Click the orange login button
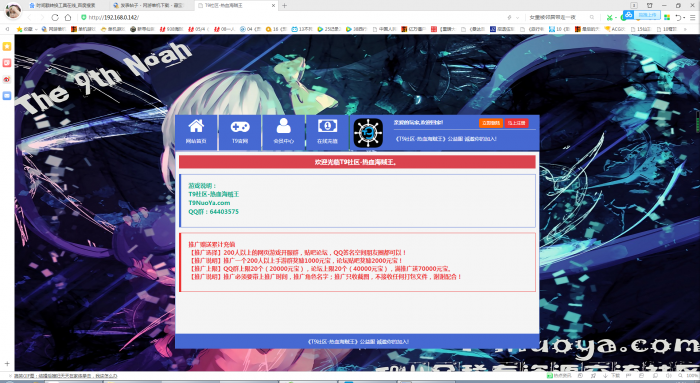 click(x=491, y=123)
